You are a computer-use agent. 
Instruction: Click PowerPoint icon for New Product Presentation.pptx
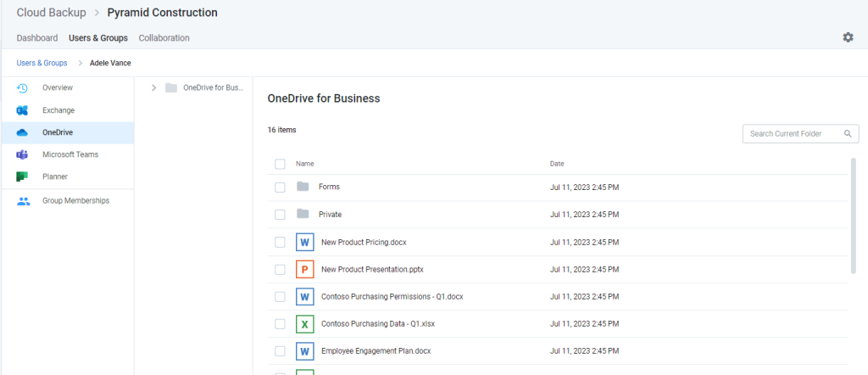[304, 269]
